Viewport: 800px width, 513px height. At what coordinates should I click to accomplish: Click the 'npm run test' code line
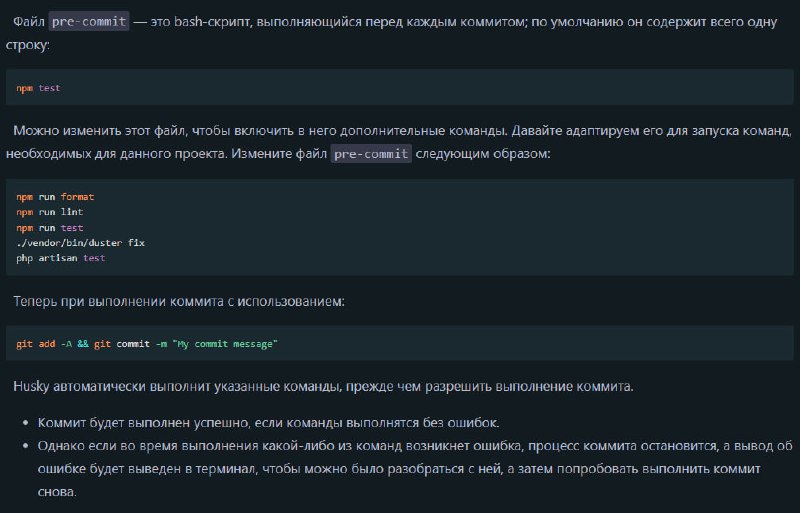(49, 228)
